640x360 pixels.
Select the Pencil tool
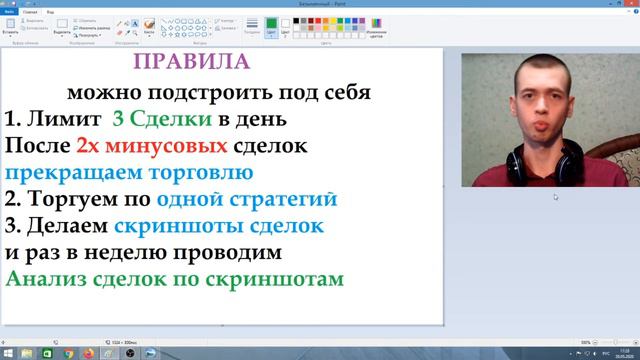[x=120, y=24]
